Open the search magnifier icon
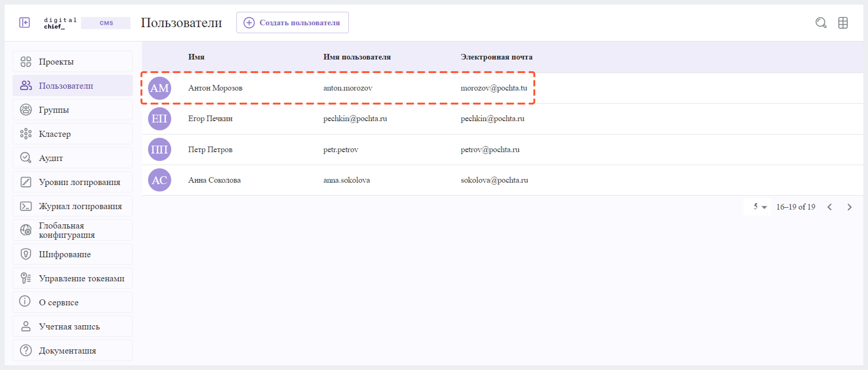The image size is (868, 370). (x=821, y=23)
